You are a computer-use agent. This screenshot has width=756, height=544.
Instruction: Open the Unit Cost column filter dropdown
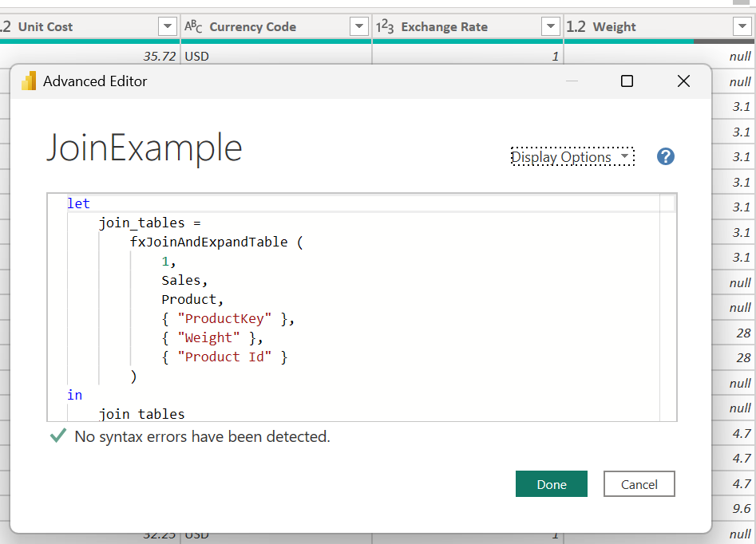(x=167, y=27)
